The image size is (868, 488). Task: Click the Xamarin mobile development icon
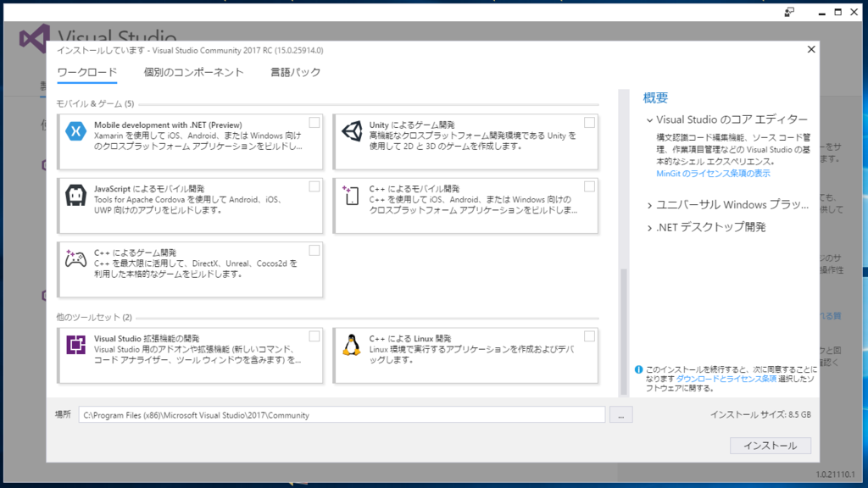75,131
